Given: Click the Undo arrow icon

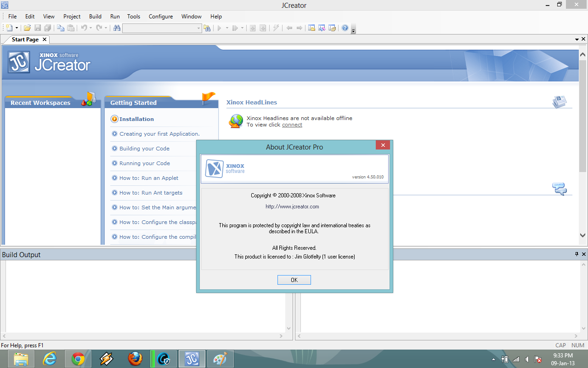Looking at the screenshot, I should pyautogui.click(x=84, y=28).
